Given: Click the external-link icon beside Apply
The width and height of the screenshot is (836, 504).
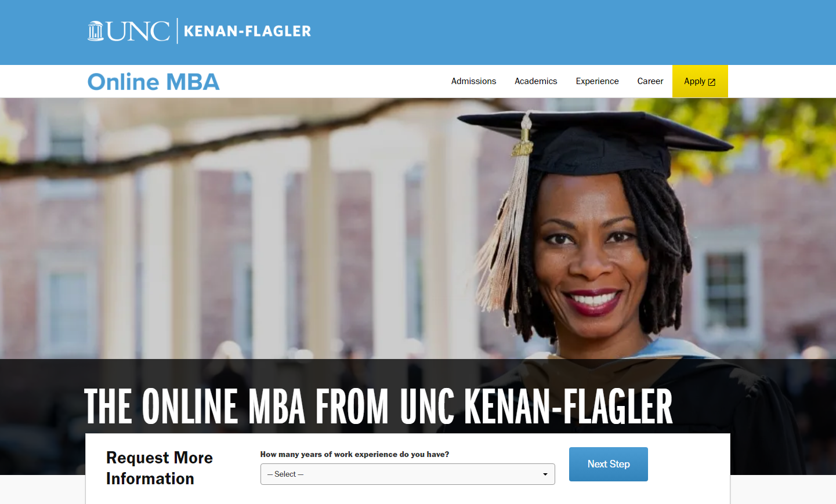Looking at the screenshot, I should (712, 82).
